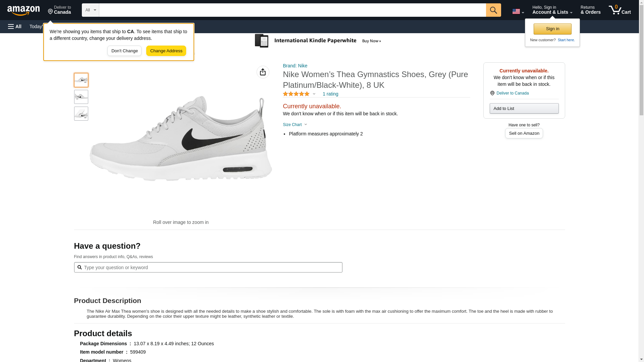This screenshot has width=644, height=362.
Task: Click the question keyword input field
Action: 208,267
